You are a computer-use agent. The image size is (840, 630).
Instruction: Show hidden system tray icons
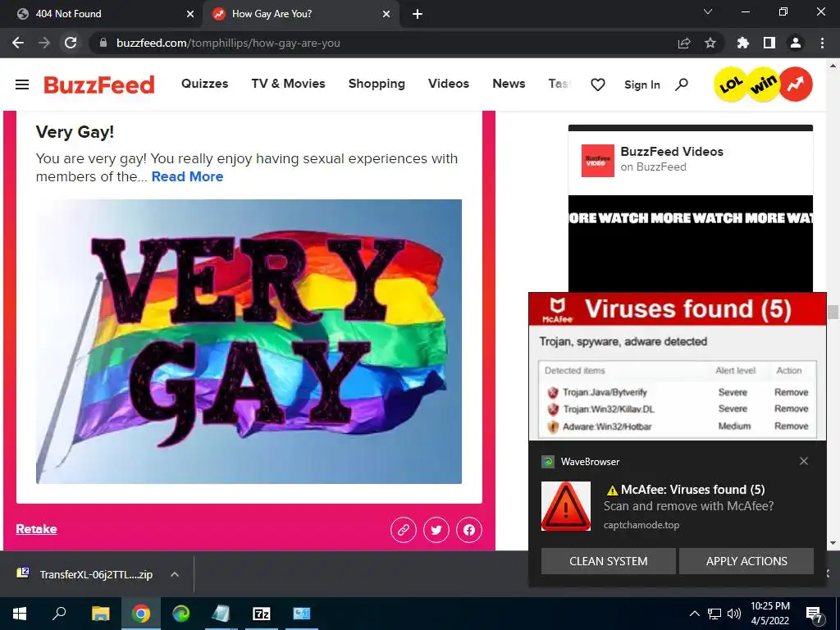point(694,614)
